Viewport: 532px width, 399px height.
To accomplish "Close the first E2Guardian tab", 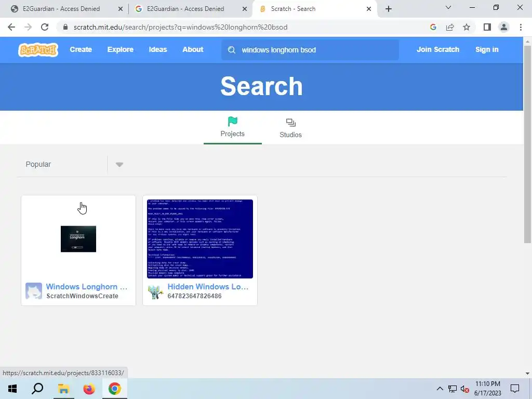I will point(121,9).
